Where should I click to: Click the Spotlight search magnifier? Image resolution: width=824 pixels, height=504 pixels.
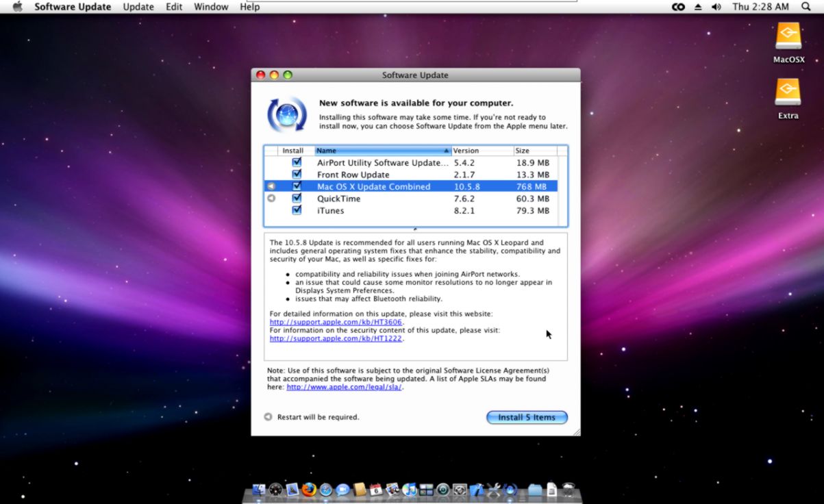[x=806, y=7]
